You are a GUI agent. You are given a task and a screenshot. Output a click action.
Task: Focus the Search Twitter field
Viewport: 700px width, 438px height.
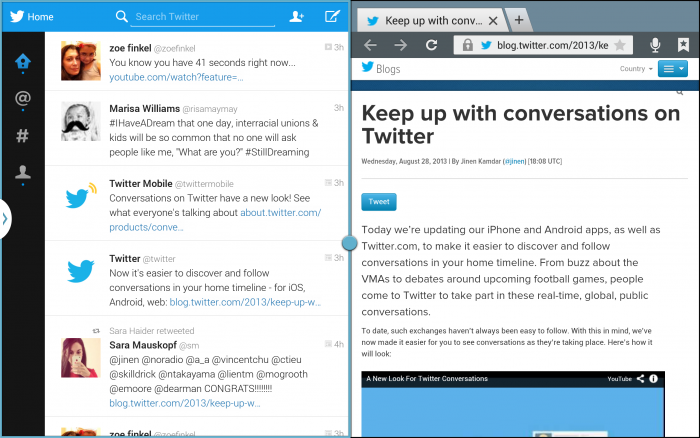[x=205, y=17]
